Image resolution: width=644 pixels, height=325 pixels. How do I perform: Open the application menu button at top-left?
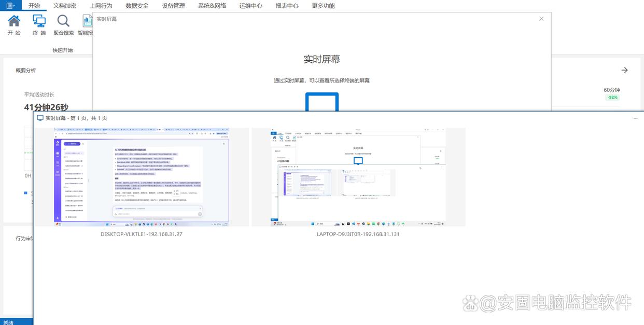coord(10,6)
